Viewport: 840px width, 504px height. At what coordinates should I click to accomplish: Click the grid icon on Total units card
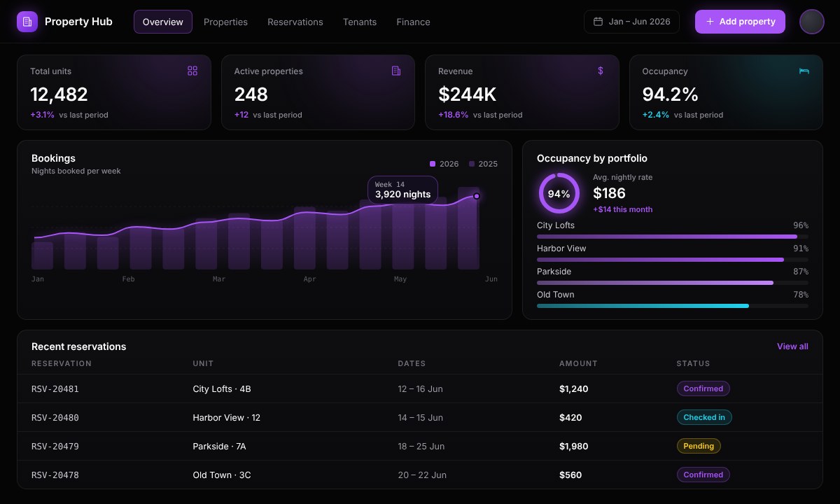(192, 71)
